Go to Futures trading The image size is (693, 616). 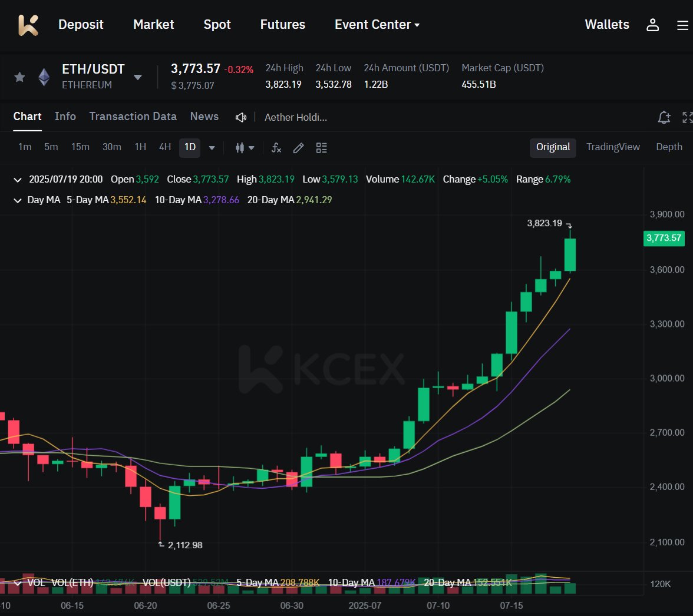tap(283, 24)
